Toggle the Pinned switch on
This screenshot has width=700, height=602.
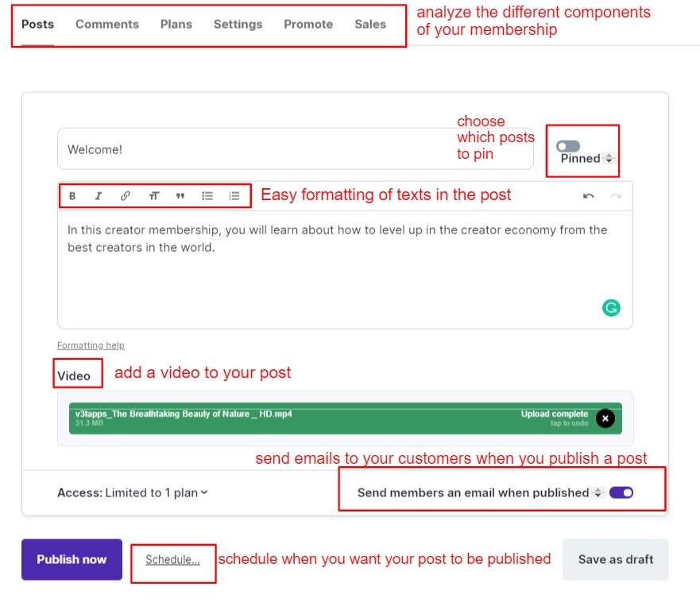coord(568,146)
